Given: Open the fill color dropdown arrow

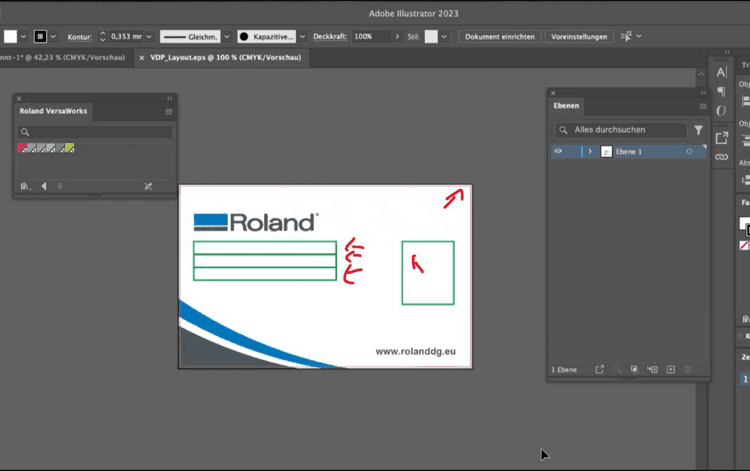Looking at the screenshot, I should 23,36.
